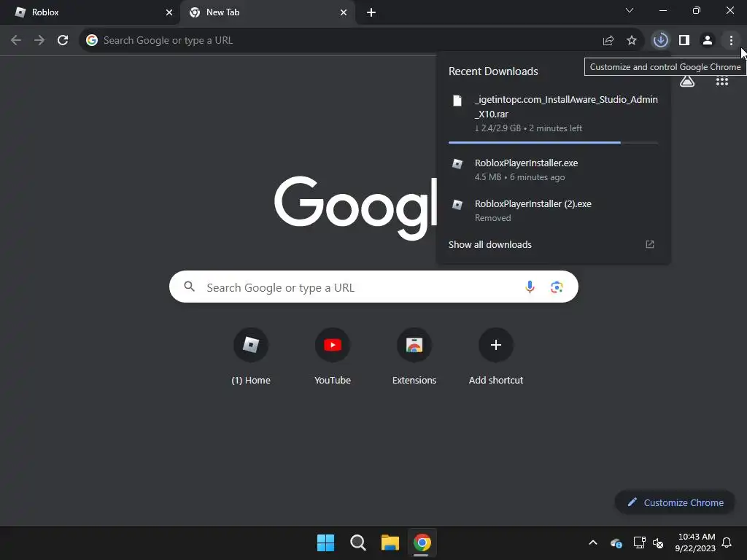Screen dimensions: 747x560
Task: Close the Roblox tab
Action: tap(169, 12)
